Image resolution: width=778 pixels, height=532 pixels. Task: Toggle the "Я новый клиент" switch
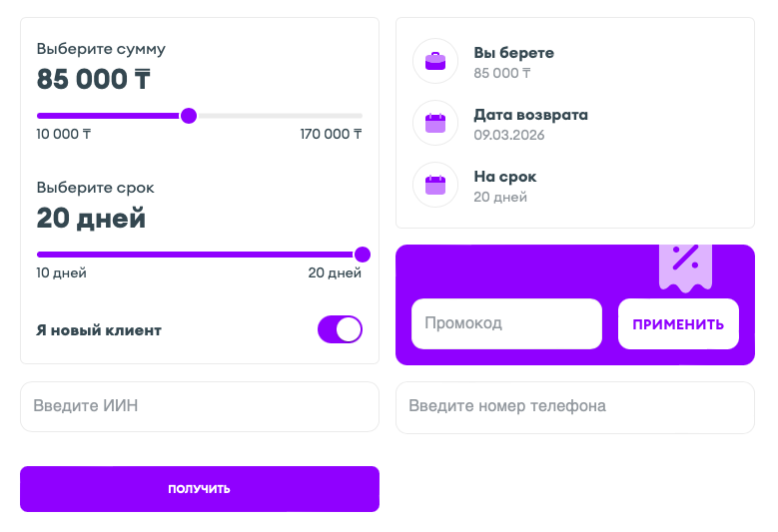pos(340,329)
